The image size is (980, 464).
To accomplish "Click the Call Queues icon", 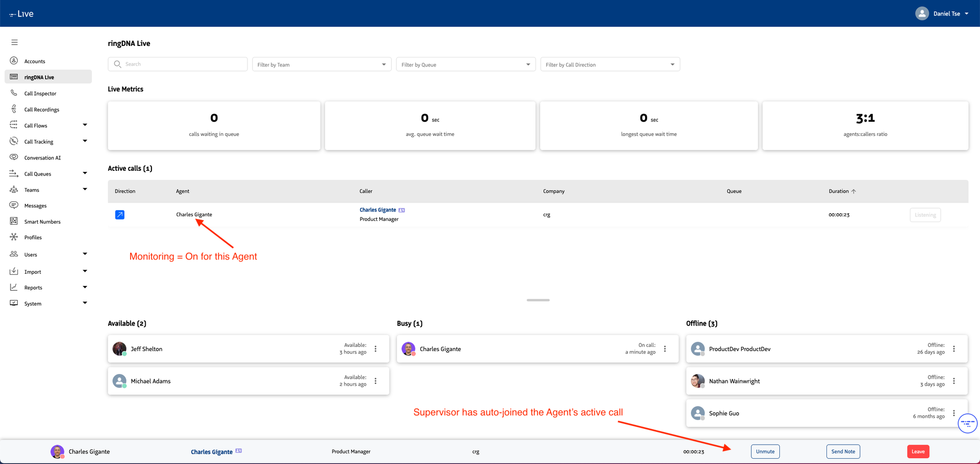I will pos(14,173).
